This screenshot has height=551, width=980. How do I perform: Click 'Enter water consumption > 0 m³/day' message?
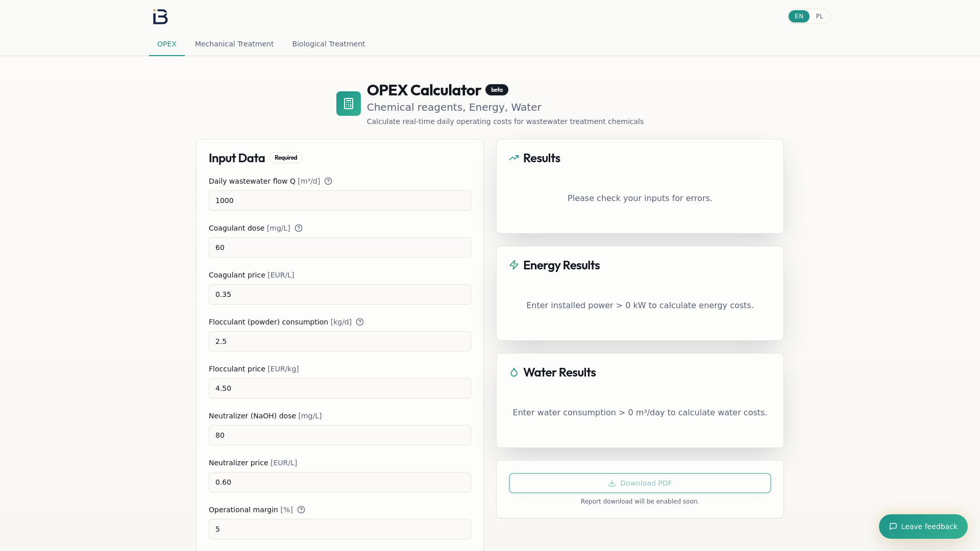[640, 412]
